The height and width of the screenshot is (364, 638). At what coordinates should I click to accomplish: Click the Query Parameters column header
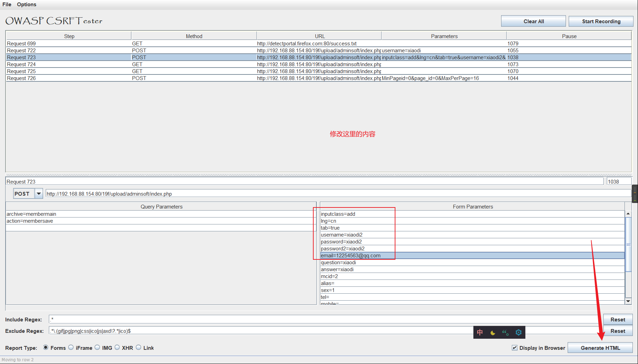point(161,206)
